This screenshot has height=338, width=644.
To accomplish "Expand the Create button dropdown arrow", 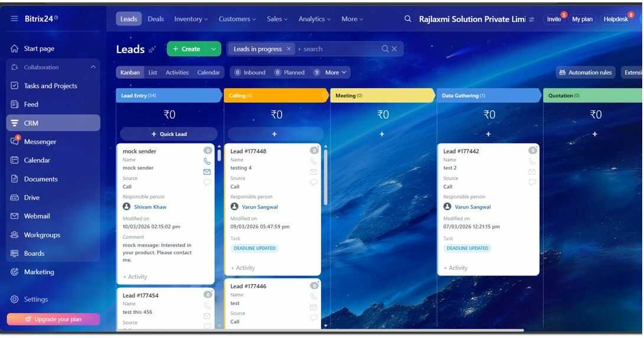I will [x=214, y=49].
